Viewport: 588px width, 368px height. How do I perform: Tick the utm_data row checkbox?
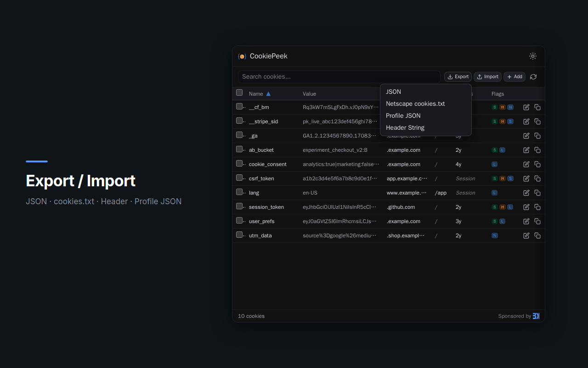click(239, 235)
